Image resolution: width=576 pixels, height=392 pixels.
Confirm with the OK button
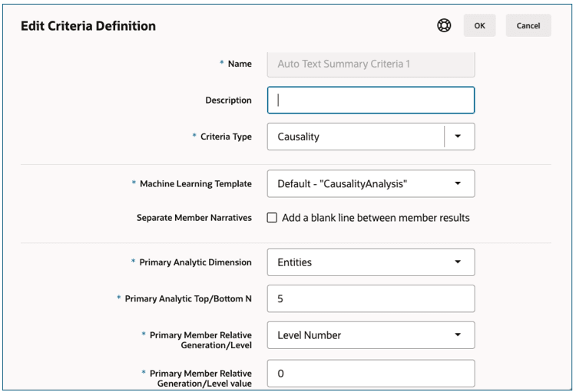click(479, 25)
